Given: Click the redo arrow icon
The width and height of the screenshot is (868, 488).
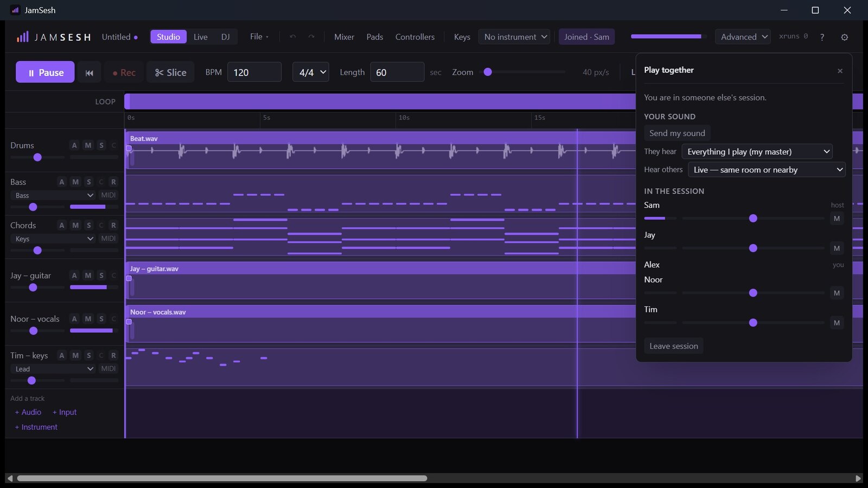Looking at the screenshot, I should pos(311,37).
